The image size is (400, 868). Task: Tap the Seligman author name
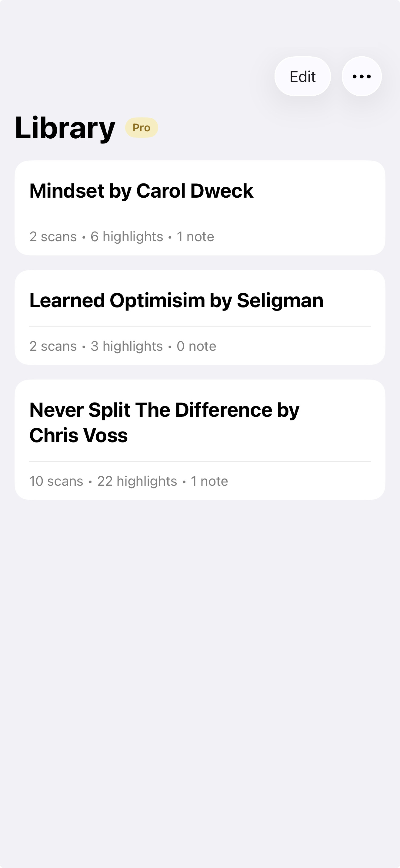[x=280, y=300]
